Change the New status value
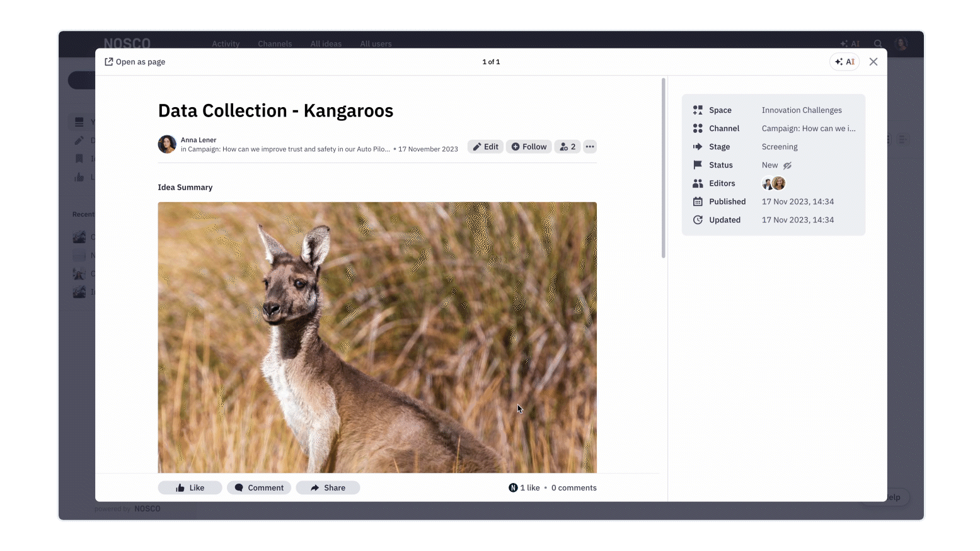The width and height of the screenshot is (980, 551). [770, 165]
